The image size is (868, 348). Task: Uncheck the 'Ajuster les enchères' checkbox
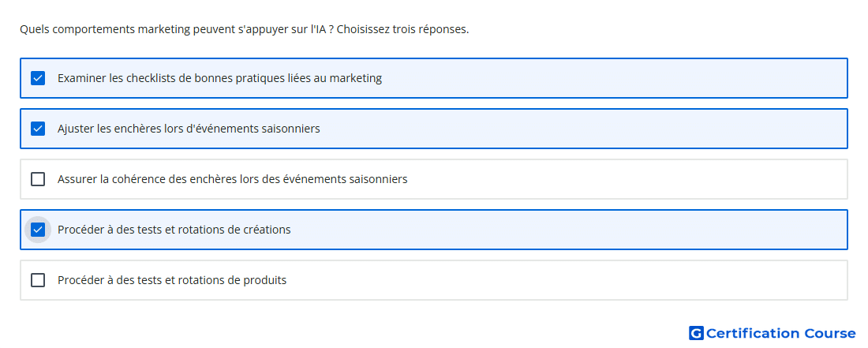point(38,129)
